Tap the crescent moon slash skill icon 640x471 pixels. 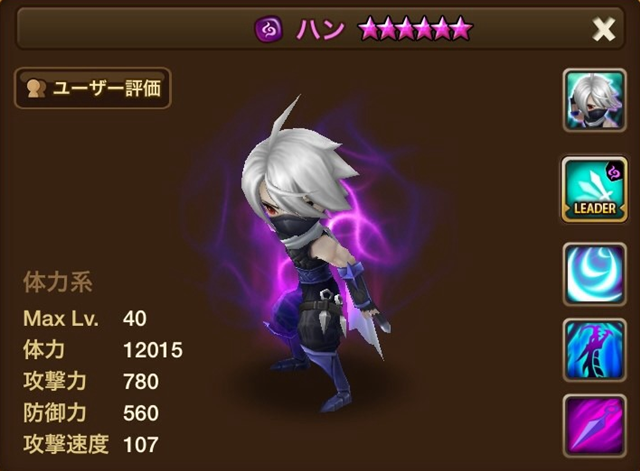coord(594,274)
